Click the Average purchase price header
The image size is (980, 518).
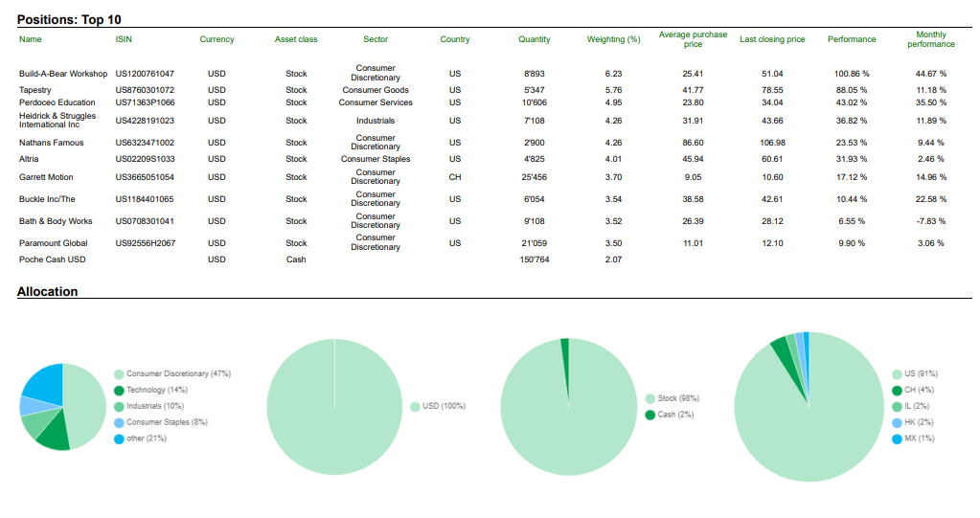click(694, 39)
